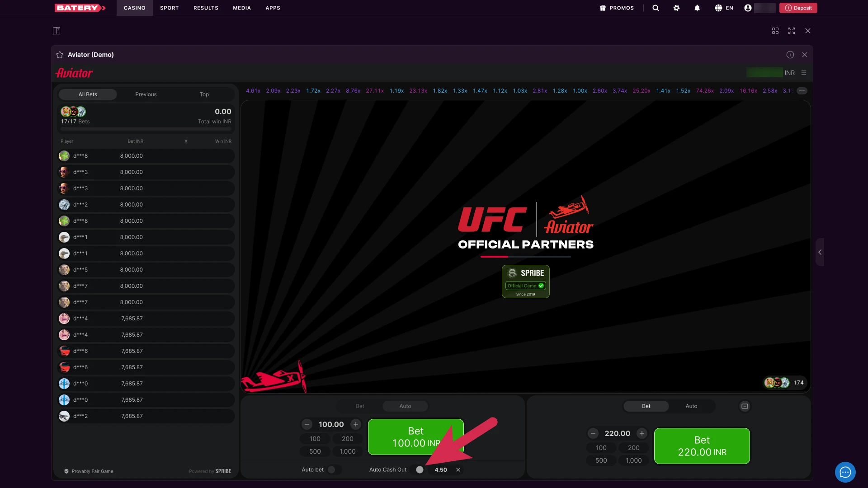868x488 pixels.
Task: Click the Deposit button
Action: pos(798,8)
